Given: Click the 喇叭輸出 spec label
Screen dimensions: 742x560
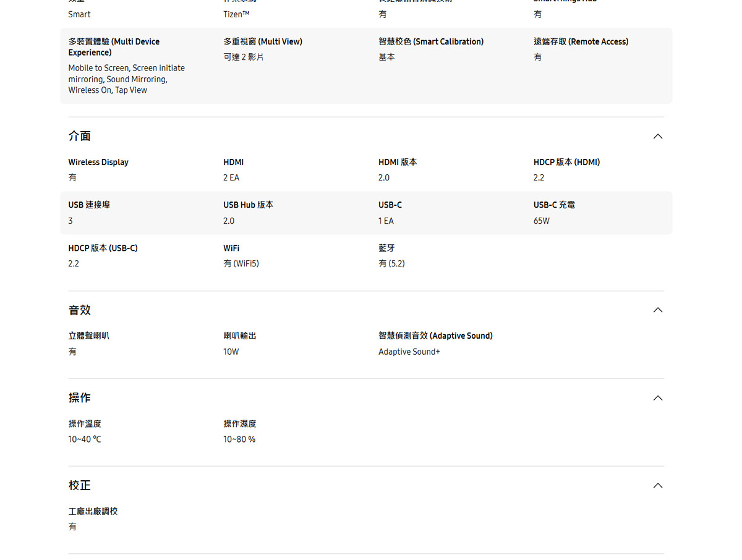Looking at the screenshot, I should [x=240, y=336].
